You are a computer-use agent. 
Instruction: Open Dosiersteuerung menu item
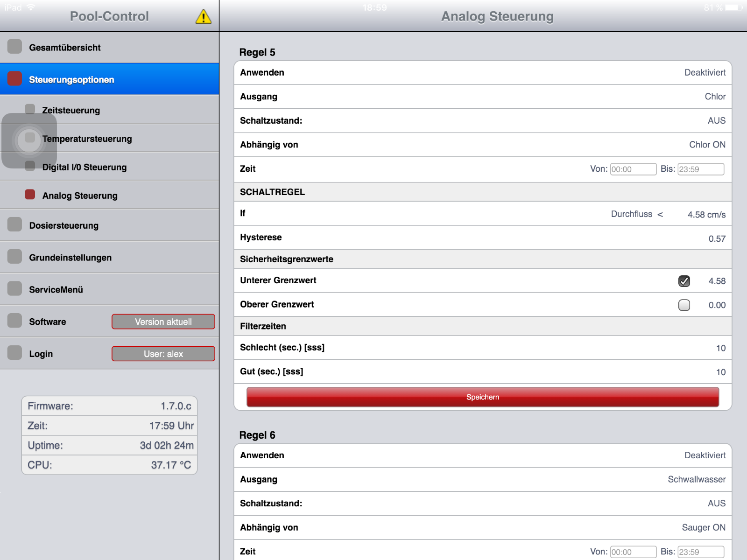(109, 225)
